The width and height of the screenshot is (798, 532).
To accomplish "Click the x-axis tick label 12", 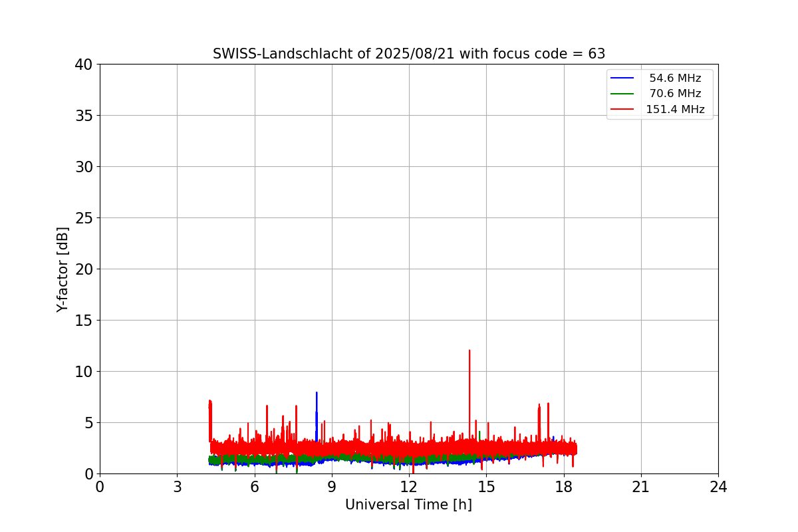I will pyautogui.click(x=409, y=487).
